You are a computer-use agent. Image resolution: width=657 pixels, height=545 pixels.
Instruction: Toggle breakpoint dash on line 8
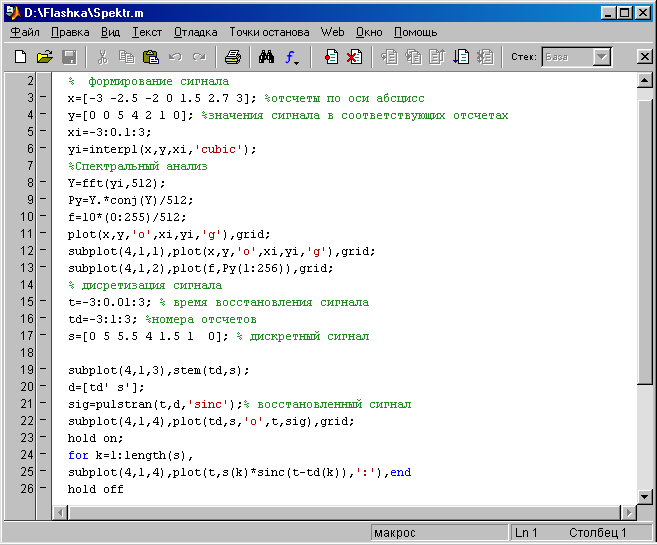(43, 182)
